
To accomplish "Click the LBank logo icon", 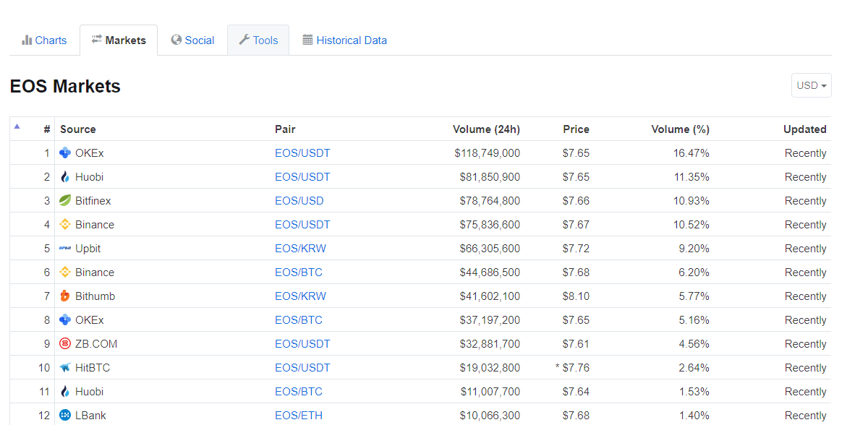I will click(65, 416).
